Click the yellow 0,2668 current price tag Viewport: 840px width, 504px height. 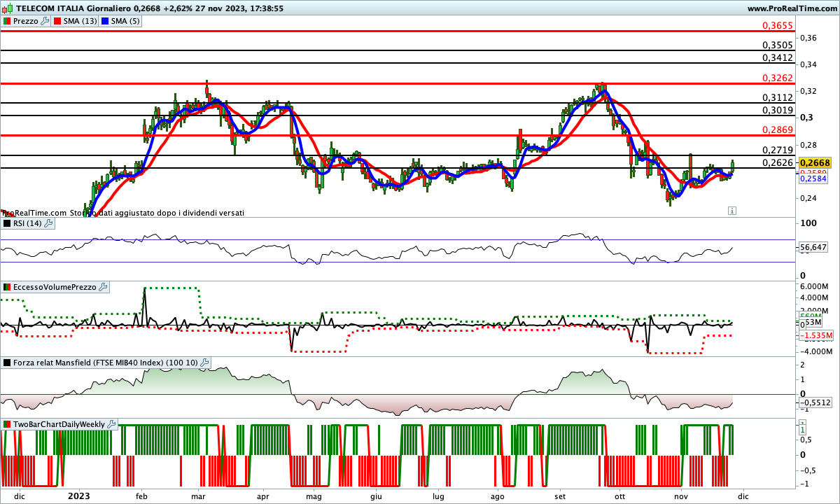coord(815,162)
